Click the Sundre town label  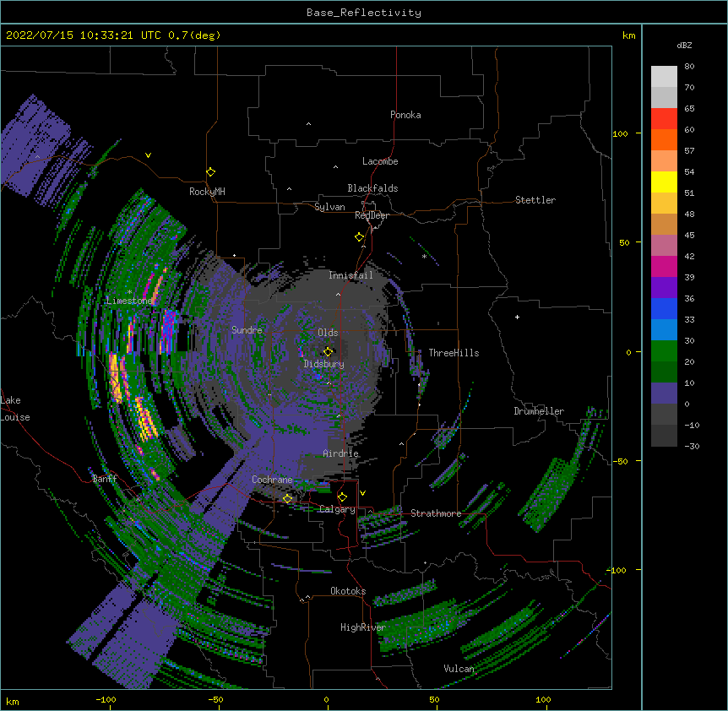click(x=247, y=330)
